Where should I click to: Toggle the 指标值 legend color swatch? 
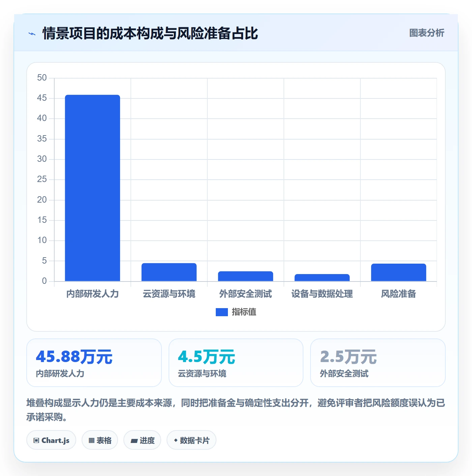pyautogui.click(x=222, y=312)
